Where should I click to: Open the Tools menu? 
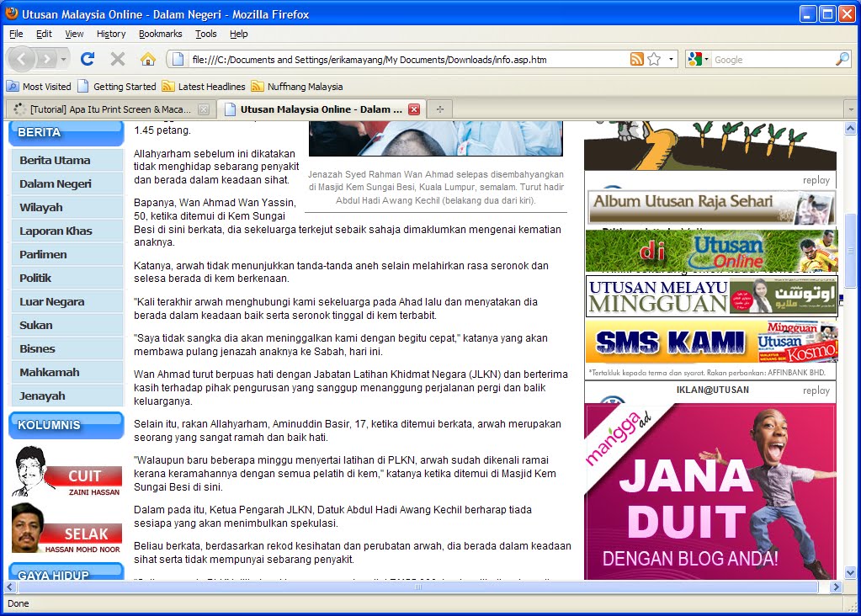point(206,34)
